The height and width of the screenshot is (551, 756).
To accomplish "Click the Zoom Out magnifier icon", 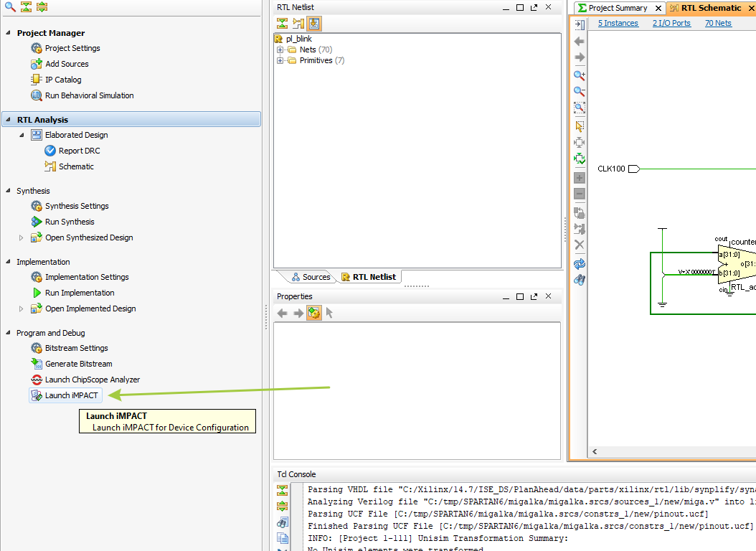I will tap(580, 91).
